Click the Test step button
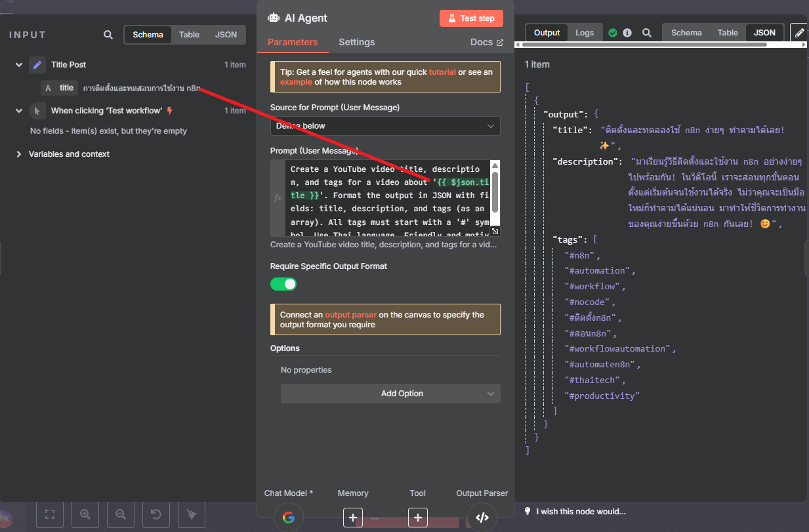Screen dimensions: 809x532 [471, 18]
